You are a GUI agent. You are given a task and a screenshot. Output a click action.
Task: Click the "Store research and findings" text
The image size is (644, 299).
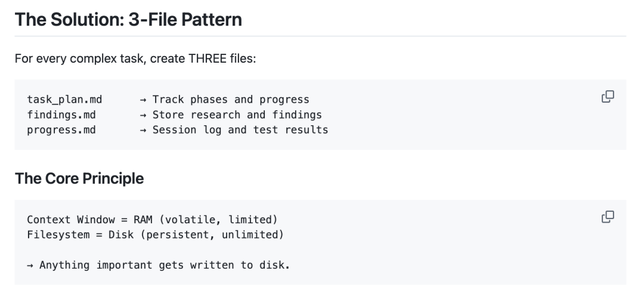coord(237,115)
